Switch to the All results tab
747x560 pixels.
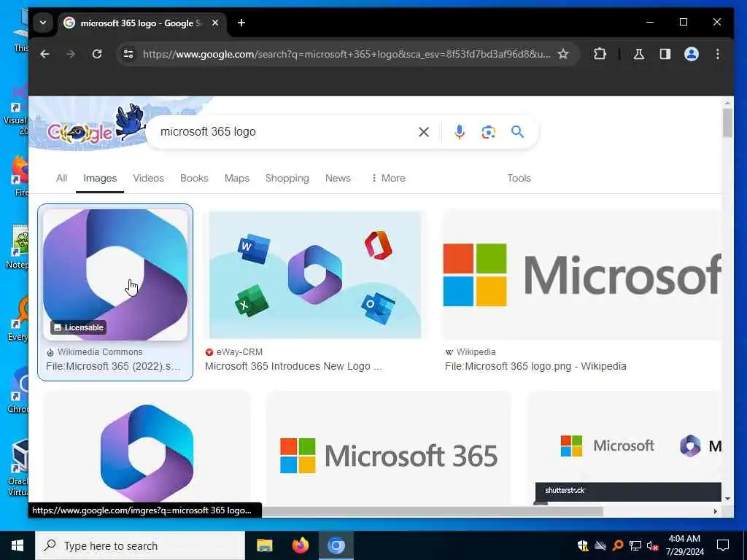click(61, 178)
